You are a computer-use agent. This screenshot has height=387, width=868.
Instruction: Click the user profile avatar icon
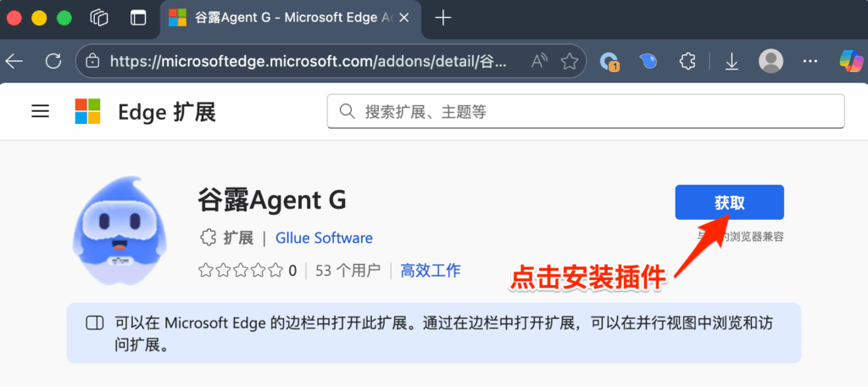coord(771,61)
